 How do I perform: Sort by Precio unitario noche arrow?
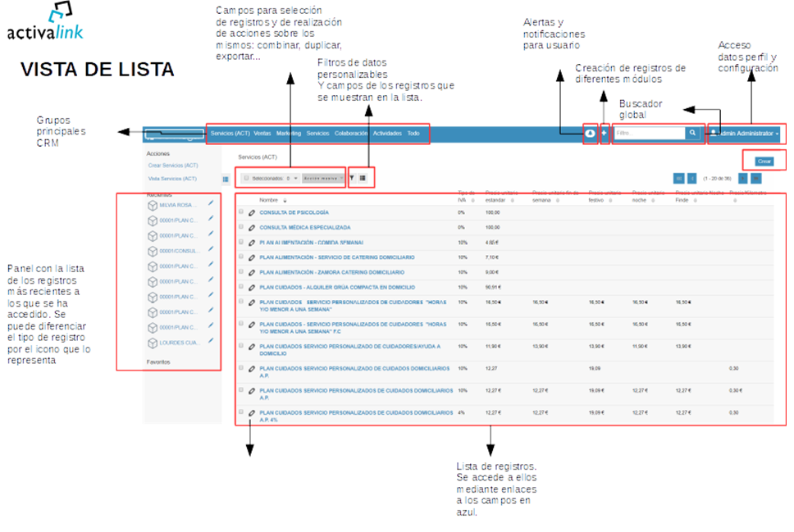[653, 201]
